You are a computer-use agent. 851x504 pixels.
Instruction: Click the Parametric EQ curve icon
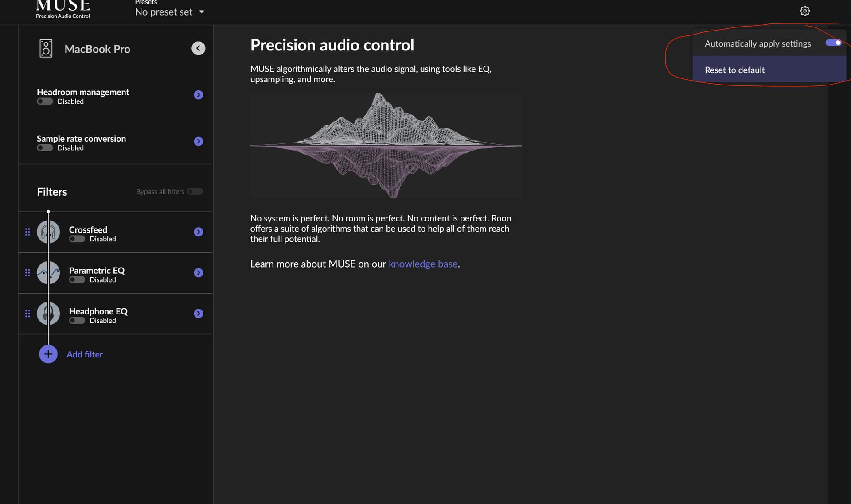[x=48, y=272]
